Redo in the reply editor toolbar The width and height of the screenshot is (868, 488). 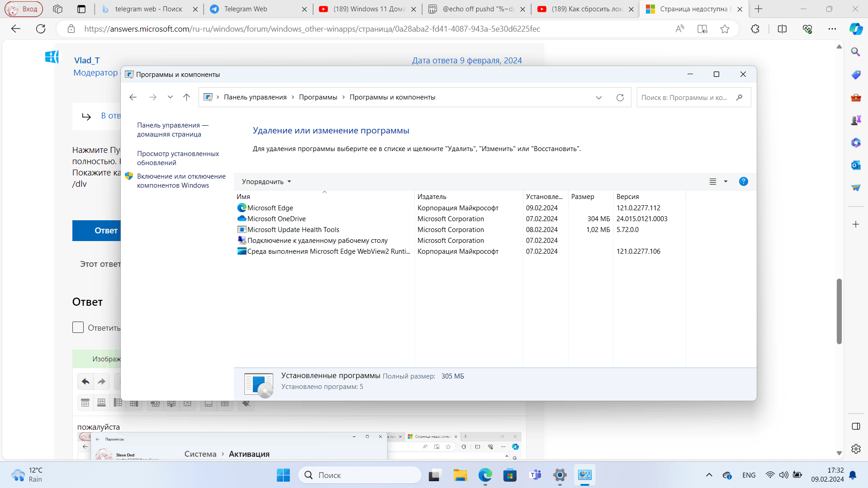pos(102,382)
